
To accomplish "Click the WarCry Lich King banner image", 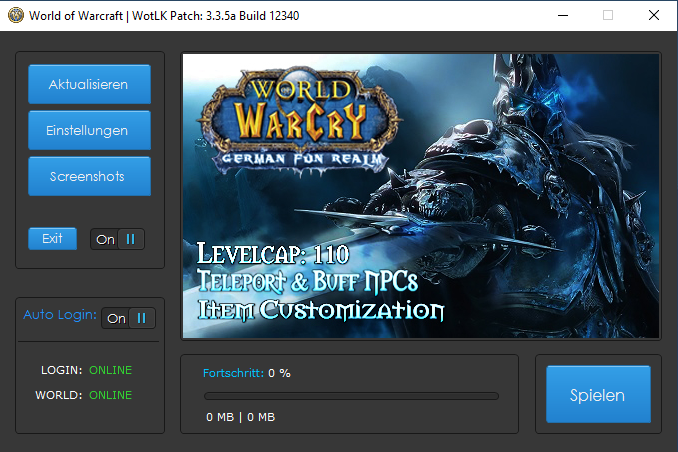I will tap(421, 196).
